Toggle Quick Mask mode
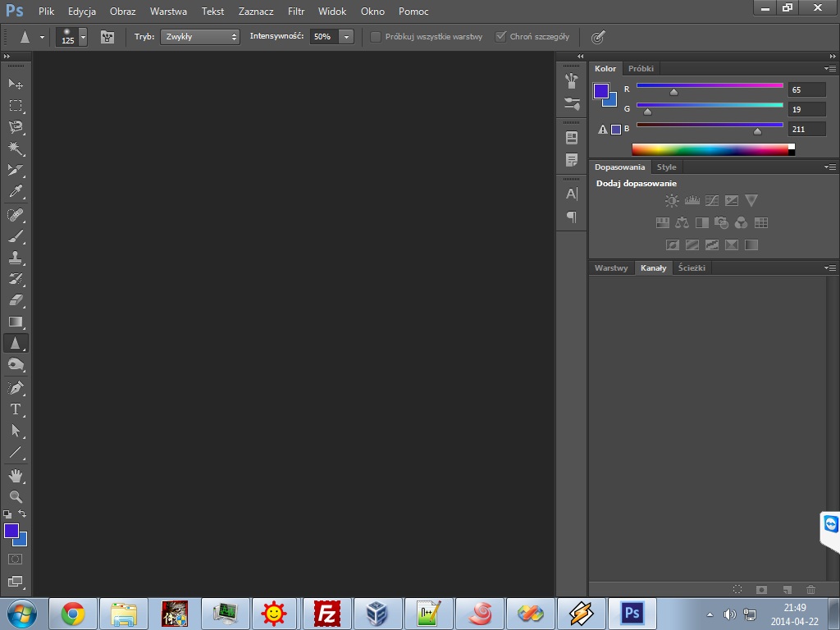This screenshot has width=840, height=630. click(x=16, y=559)
